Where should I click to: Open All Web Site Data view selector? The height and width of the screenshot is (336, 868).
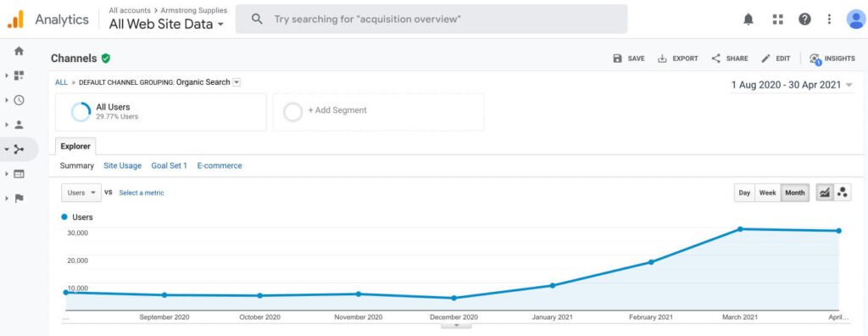tap(166, 24)
